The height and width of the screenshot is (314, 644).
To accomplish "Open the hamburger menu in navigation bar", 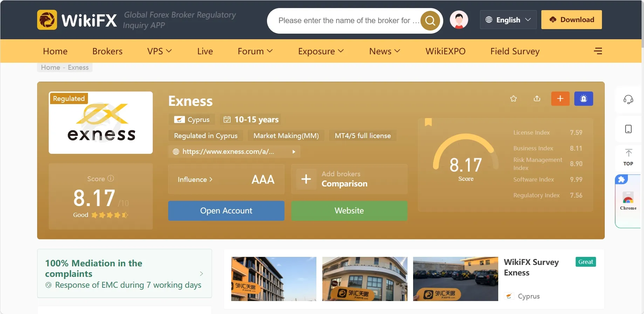I will point(598,51).
